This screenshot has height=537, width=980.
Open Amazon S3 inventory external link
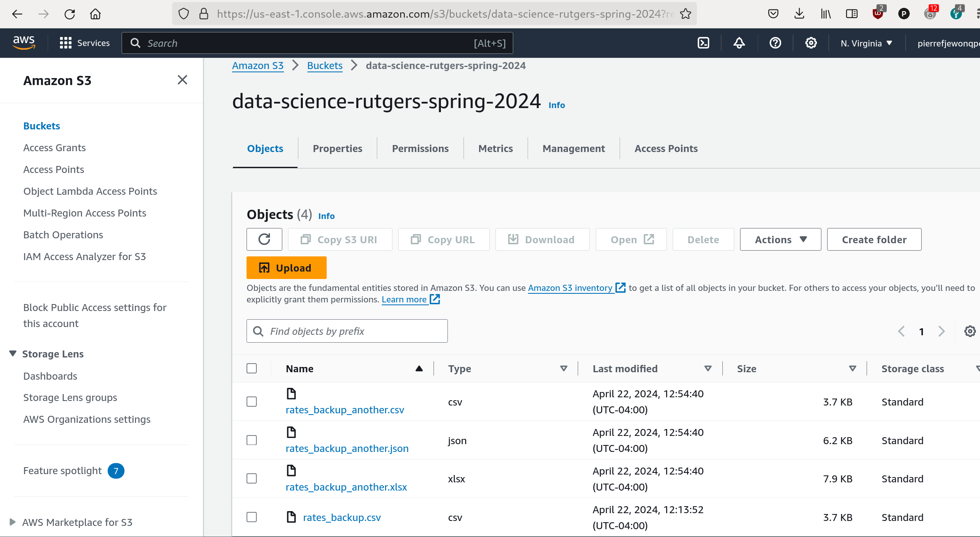coord(576,288)
